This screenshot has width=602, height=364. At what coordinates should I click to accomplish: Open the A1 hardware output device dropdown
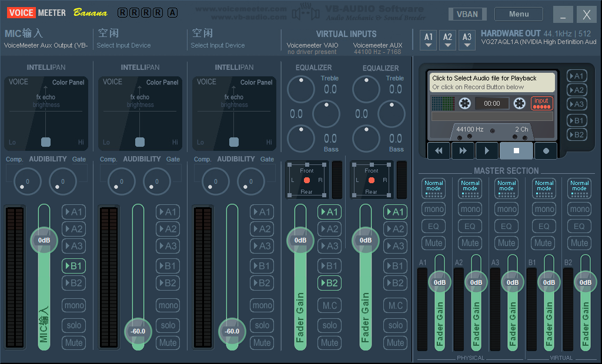[429, 39]
